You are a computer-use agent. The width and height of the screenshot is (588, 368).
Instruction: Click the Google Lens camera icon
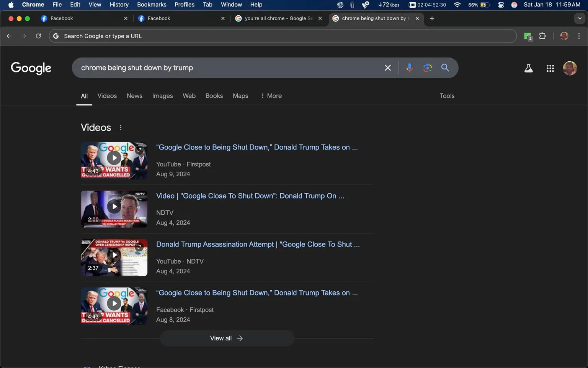[x=427, y=67]
